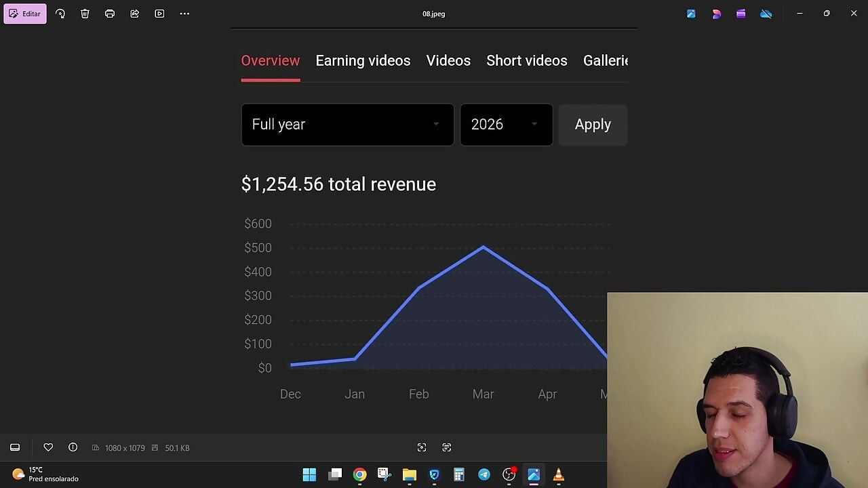Click the Apr month label
This screenshot has width=868, height=488.
coord(547,394)
